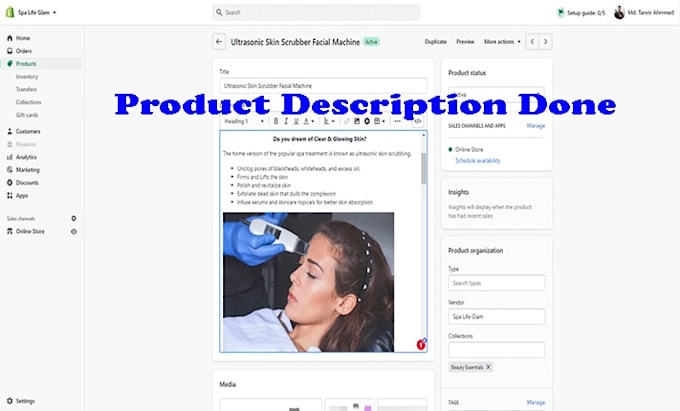680x411 pixels.
Task: Focus the Collections field
Action: pyautogui.click(x=497, y=350)
